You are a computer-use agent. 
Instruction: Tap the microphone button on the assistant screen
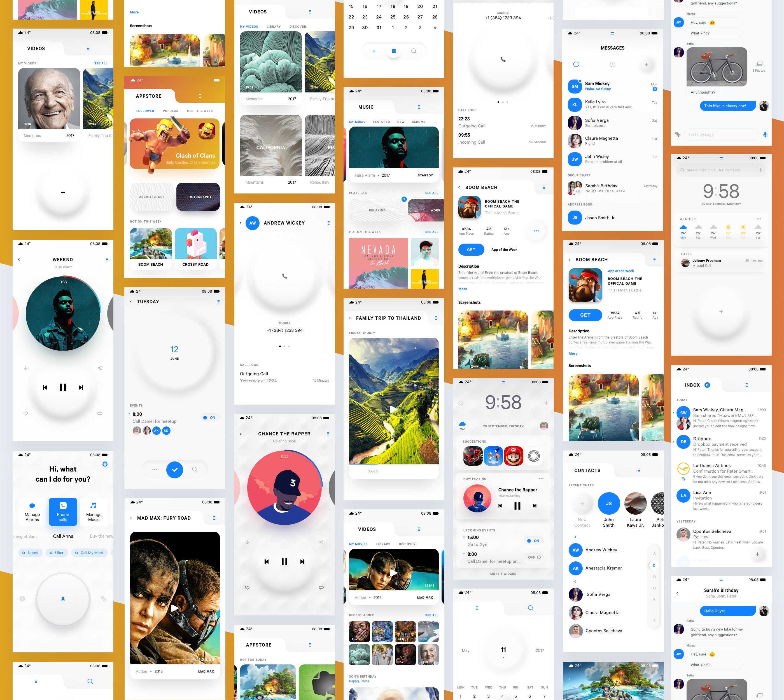coord(63,599)
